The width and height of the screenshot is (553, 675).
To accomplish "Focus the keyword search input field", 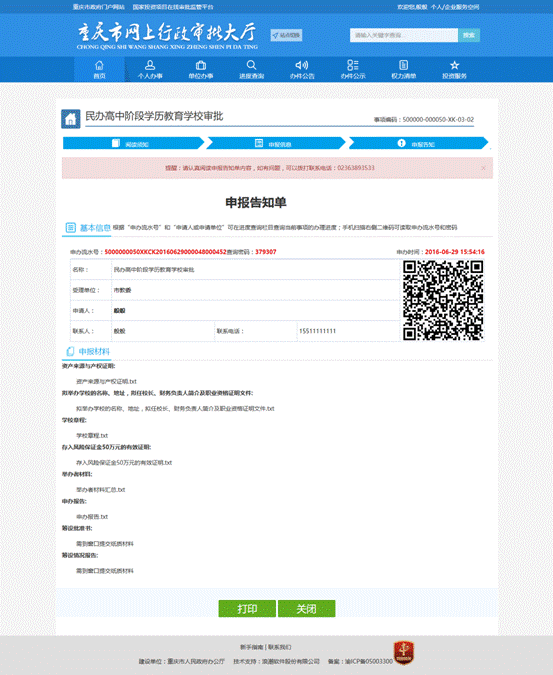I will coord(404,35).
